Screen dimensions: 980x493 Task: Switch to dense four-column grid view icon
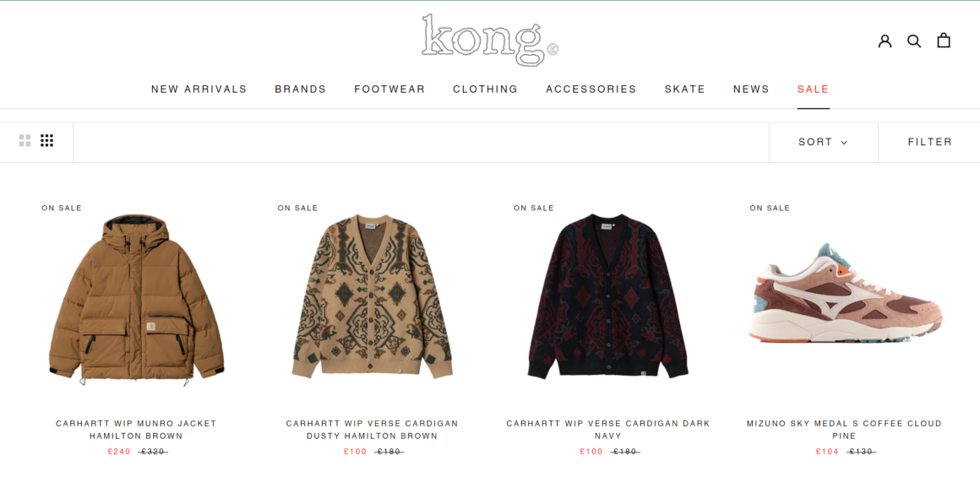coord(46,141)
